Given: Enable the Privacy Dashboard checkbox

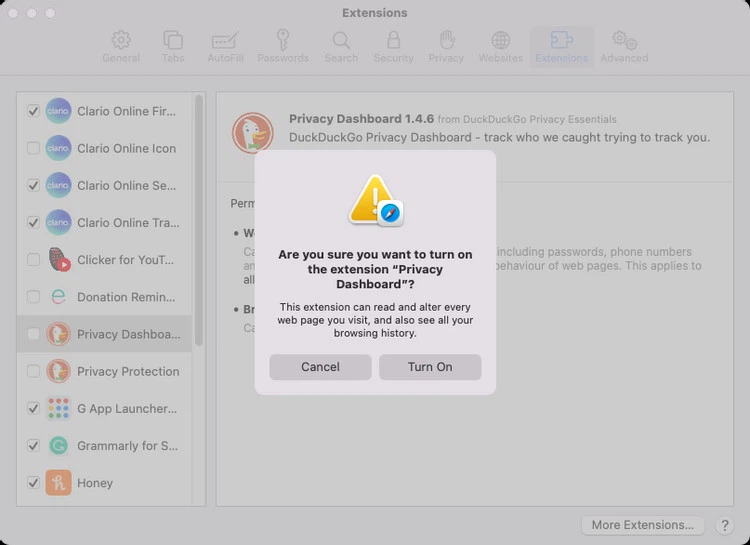Looking at the screenshot, I should click(33, 334).
